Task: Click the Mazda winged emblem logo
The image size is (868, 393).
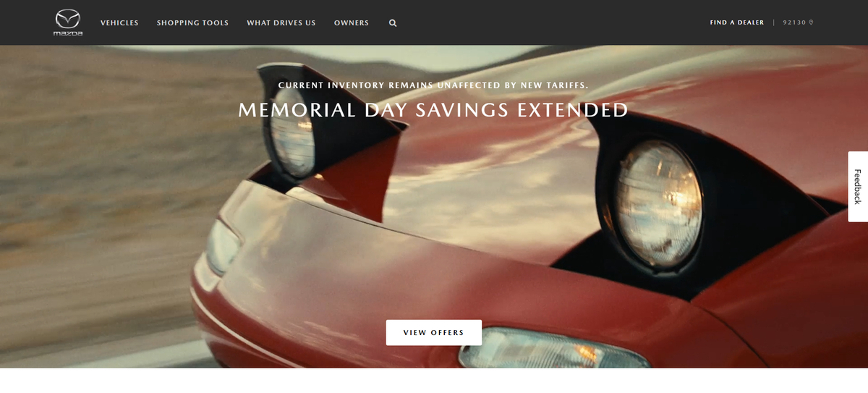Action: point(68,19)
